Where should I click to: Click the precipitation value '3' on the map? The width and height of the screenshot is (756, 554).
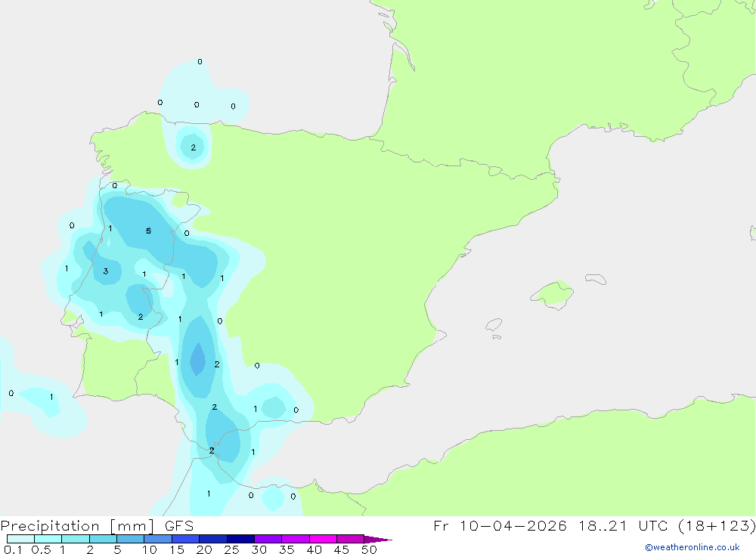[x=106, y=271]
